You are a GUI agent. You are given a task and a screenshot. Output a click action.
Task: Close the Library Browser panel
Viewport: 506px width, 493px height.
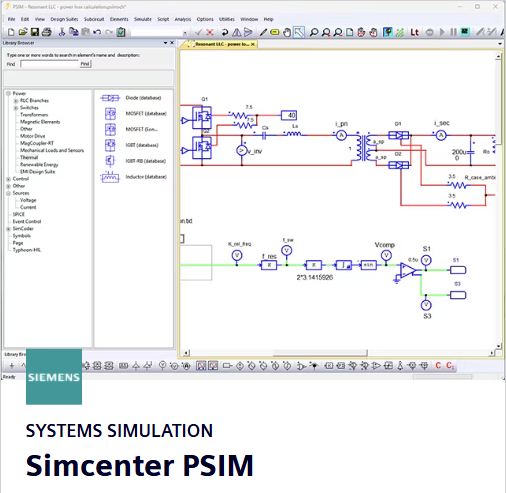click(x=172, y=43)
